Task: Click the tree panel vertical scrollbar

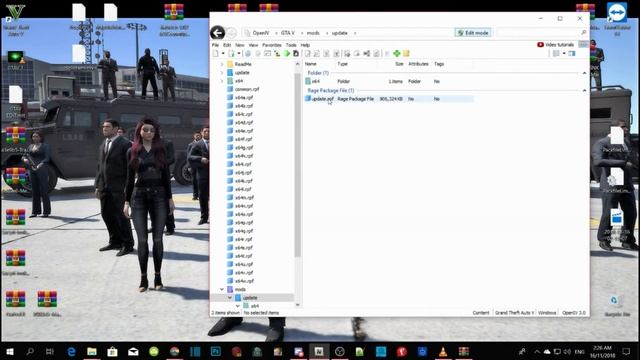Action: coord(298,165)
